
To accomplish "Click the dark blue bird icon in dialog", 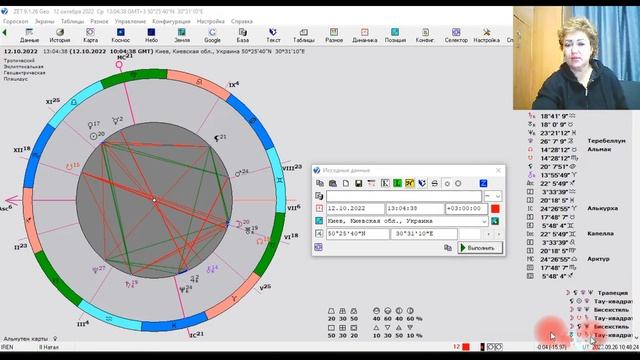I will click(x=422, y=183).
